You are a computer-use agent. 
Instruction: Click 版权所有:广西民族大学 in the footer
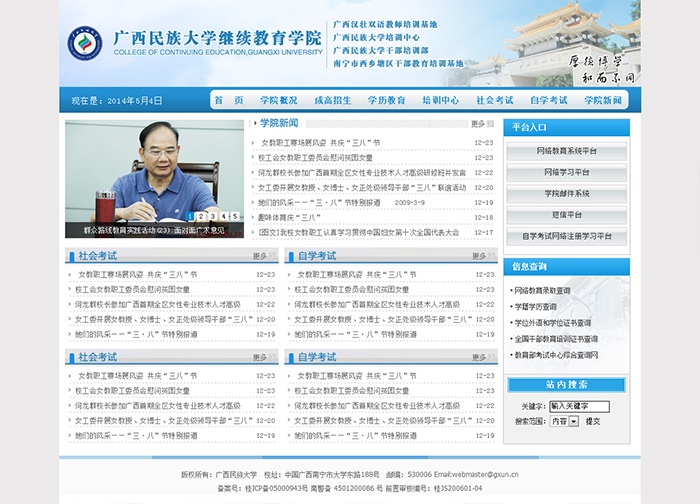tap(219, 475)
